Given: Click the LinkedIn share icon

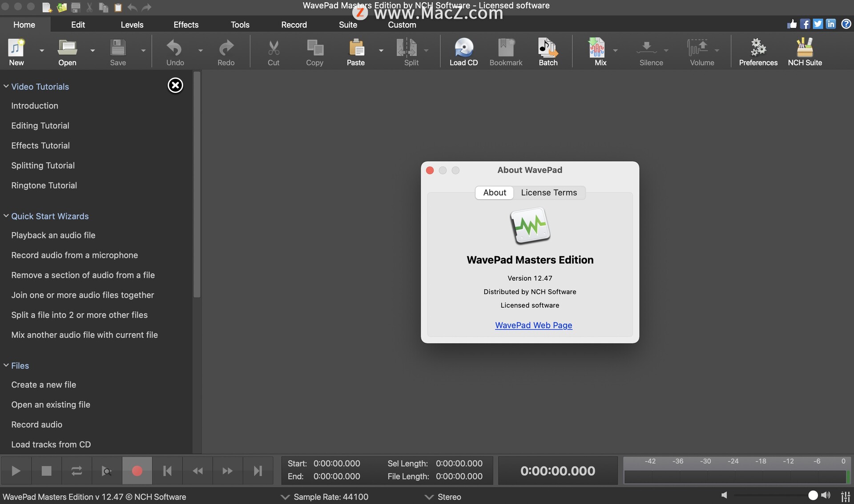Looking at the screenshot, I should pyautogui.click(x=831, y=24).
